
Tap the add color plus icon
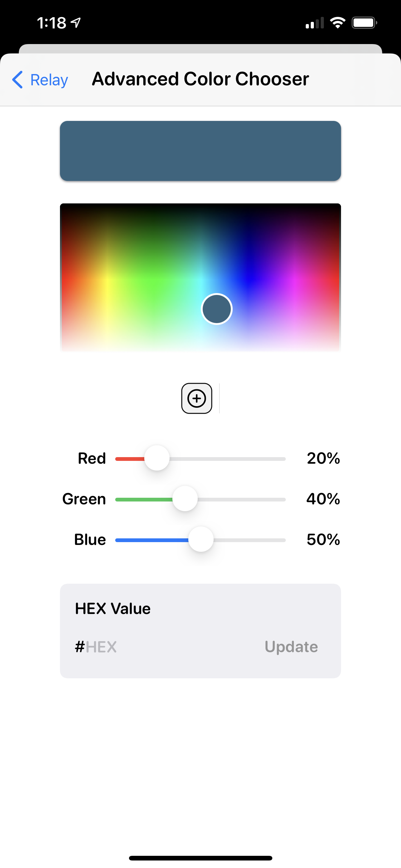pos(197,398)
